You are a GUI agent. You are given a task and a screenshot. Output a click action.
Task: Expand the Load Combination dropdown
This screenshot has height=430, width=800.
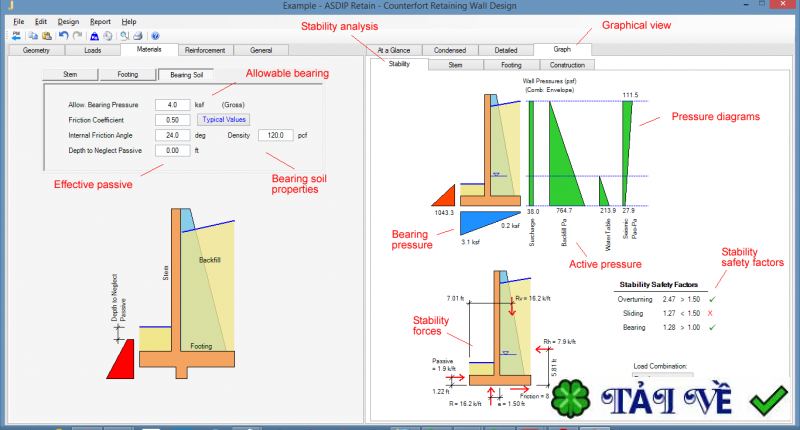663,375
